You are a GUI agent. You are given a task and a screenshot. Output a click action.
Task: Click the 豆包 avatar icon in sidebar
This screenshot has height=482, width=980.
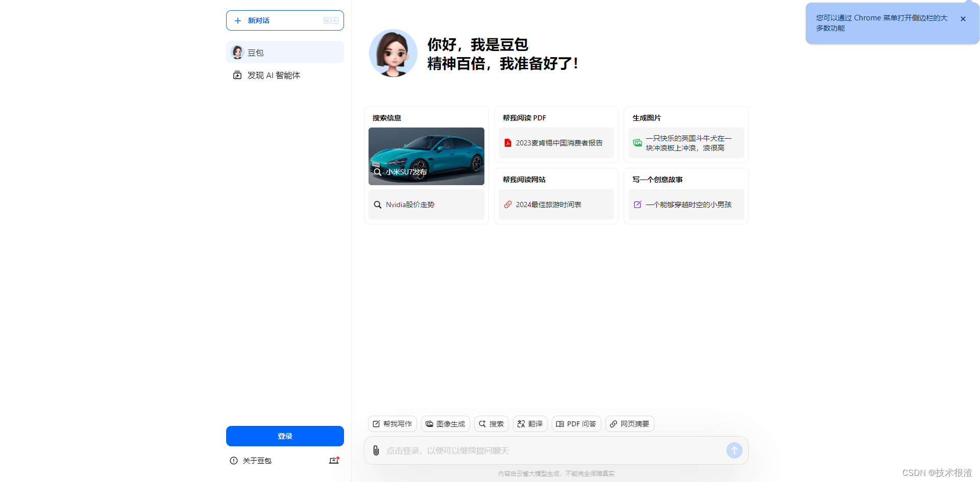coord(237,52)
